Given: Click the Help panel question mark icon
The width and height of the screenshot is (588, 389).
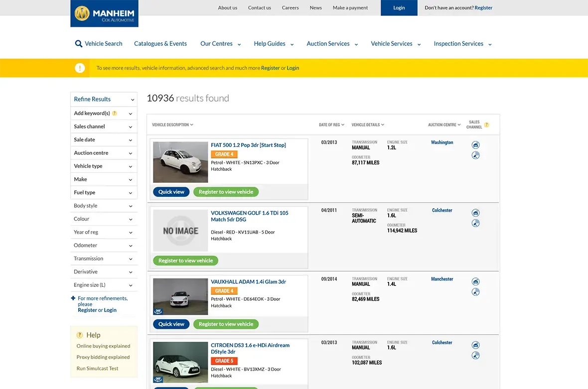Looking at the screenshot, I should click(80, 335).
